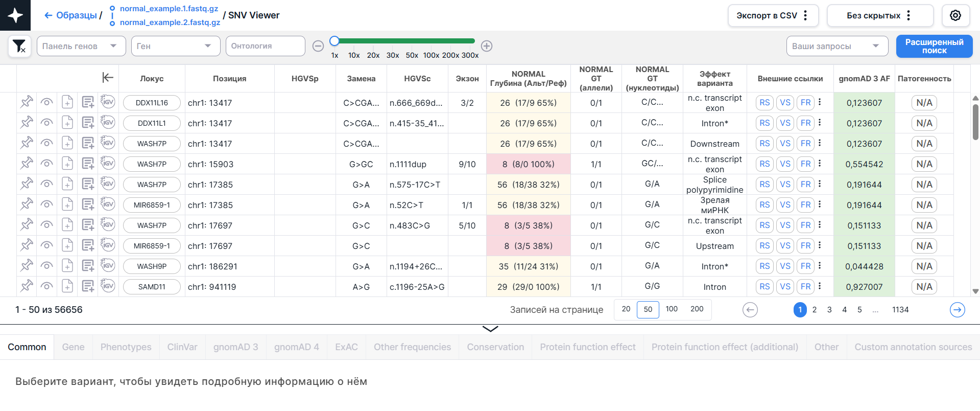Go to page 3

(x=829, y=310)
